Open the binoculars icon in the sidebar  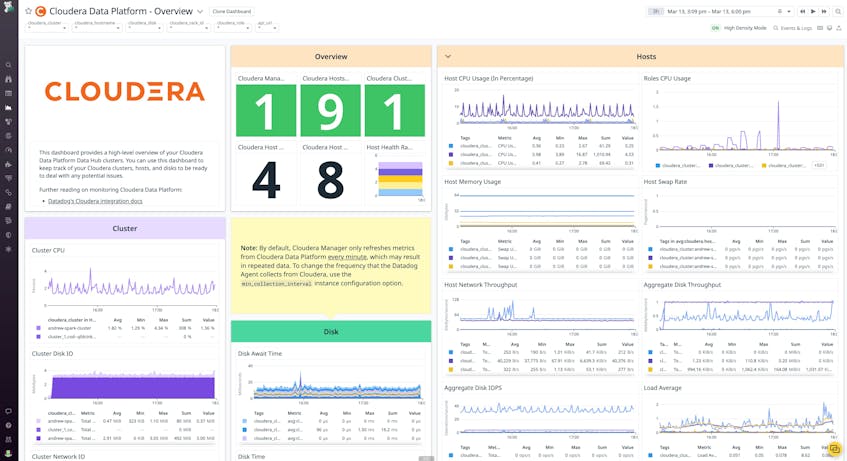[x=8, y=79]
